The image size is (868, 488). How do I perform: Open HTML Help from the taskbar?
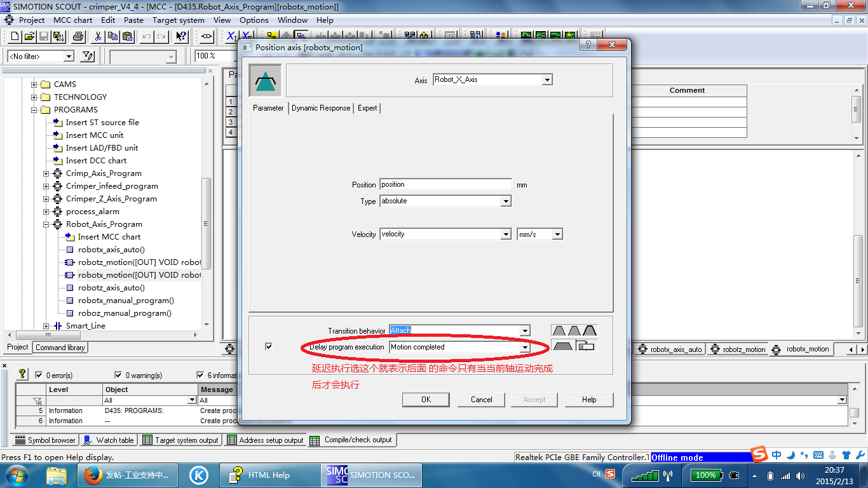269,475
